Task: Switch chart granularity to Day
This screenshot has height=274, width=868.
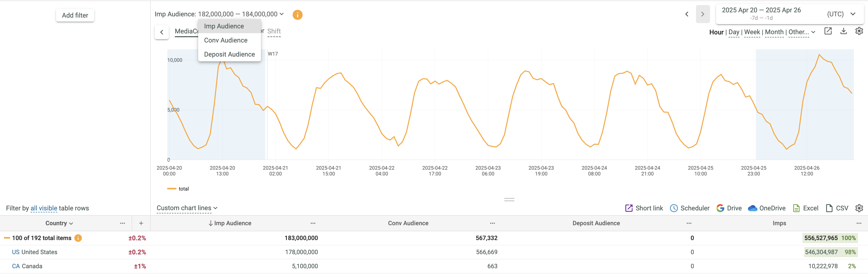Action: click(734, 32)
